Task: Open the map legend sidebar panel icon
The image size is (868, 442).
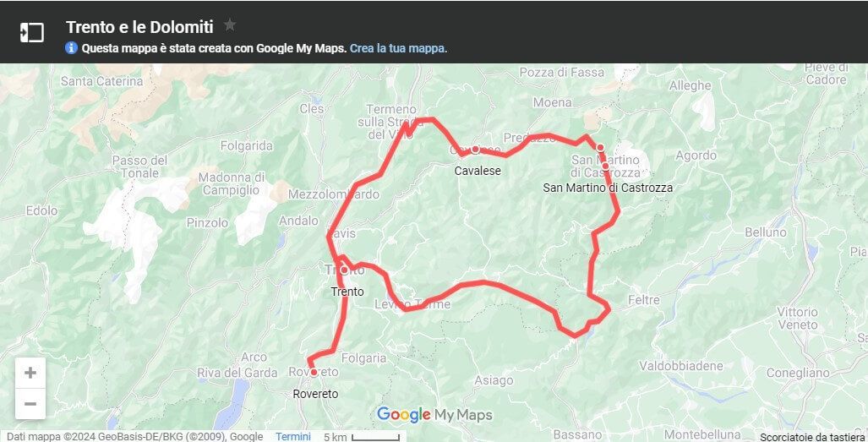Action: coord(31,32)
